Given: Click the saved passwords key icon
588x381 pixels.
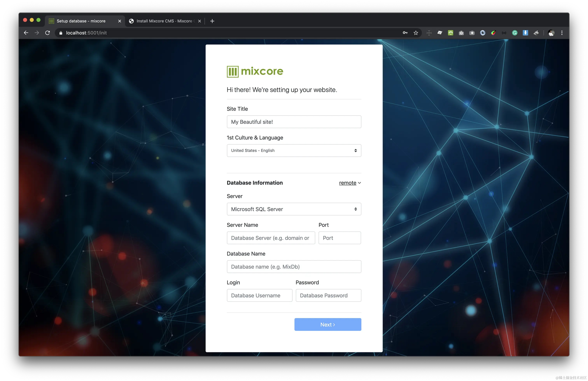Looking at the screenshot, I should click(x=405, y=33).
